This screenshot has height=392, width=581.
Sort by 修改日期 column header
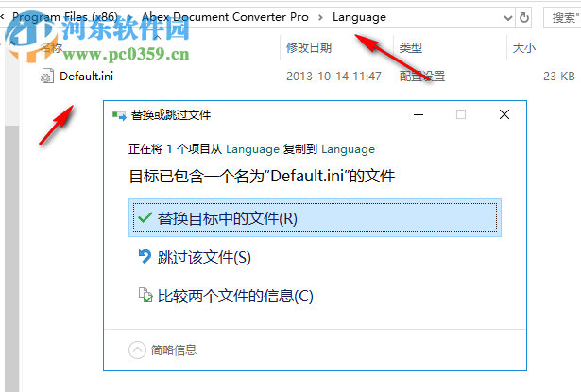pyautogui.click(x=309, y=47)
